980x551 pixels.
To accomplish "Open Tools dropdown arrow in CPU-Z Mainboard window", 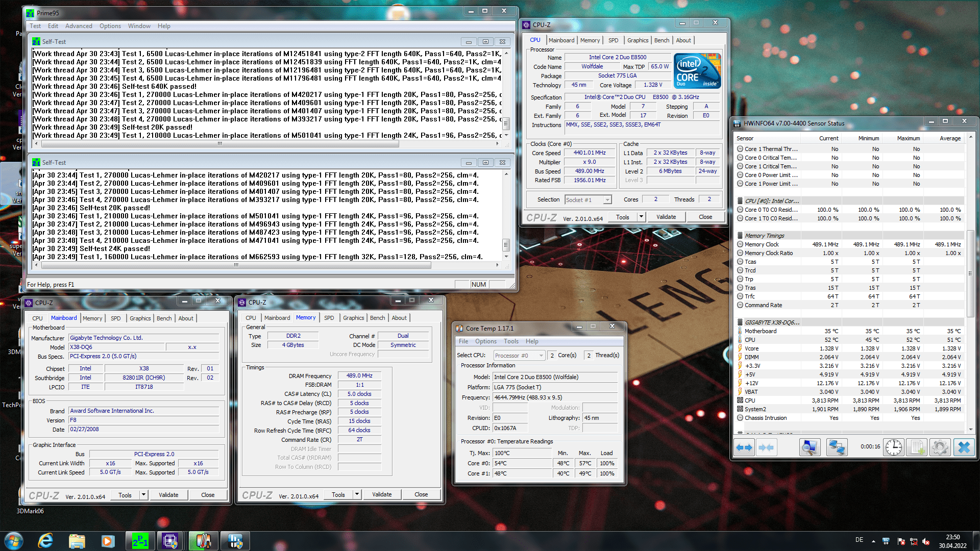I will (x=143, y=495).
